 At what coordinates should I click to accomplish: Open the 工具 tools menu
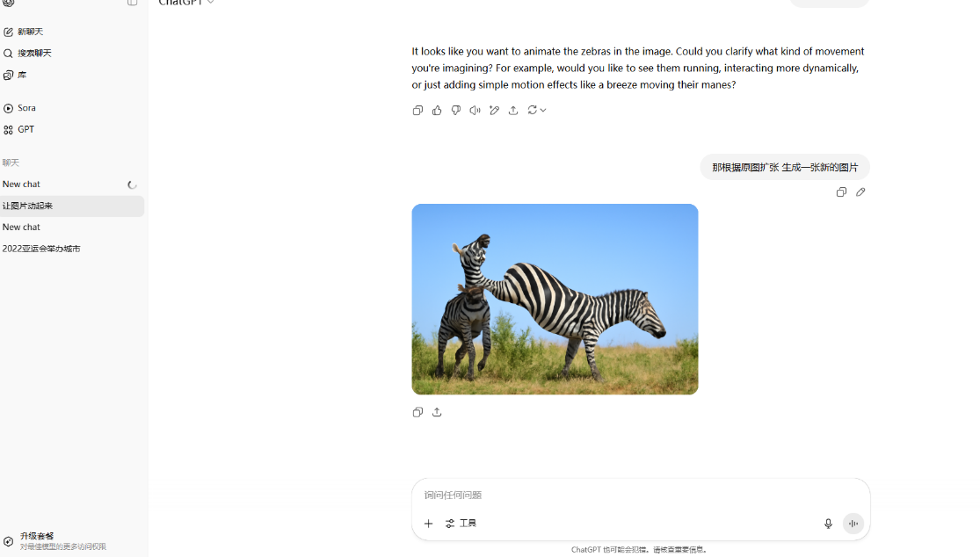tap(461, 524)
